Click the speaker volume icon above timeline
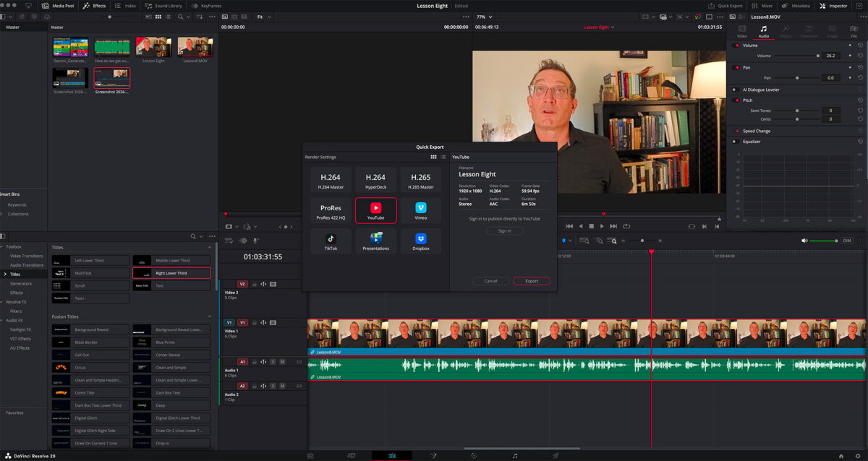This screenshot has height=461, width=868. 804,240
